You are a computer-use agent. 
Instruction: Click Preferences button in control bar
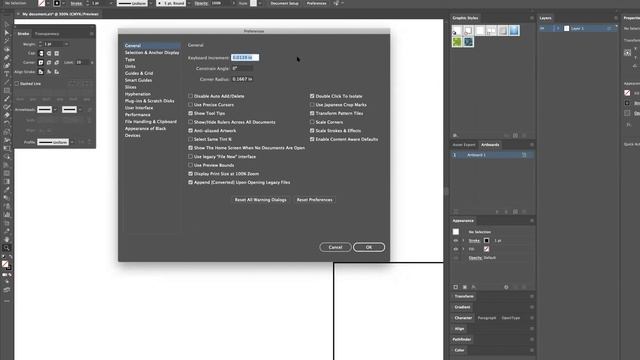[x=316, y=3]
